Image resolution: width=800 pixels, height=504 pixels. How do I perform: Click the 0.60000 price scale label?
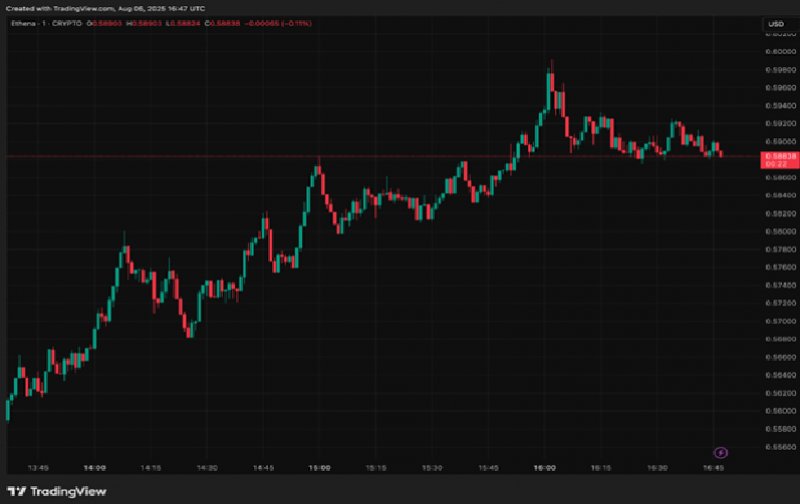(x=781, y=52)
